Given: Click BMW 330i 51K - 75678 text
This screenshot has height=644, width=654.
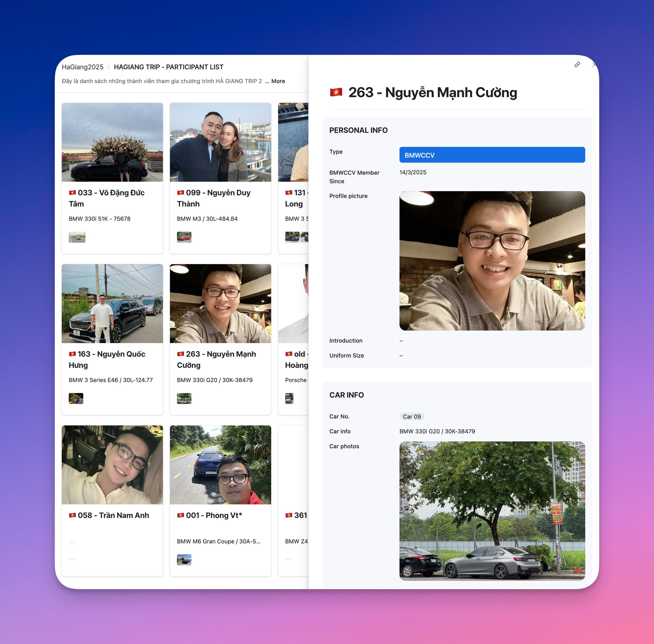Looking at the screenshot, I should tap(99, 219).
